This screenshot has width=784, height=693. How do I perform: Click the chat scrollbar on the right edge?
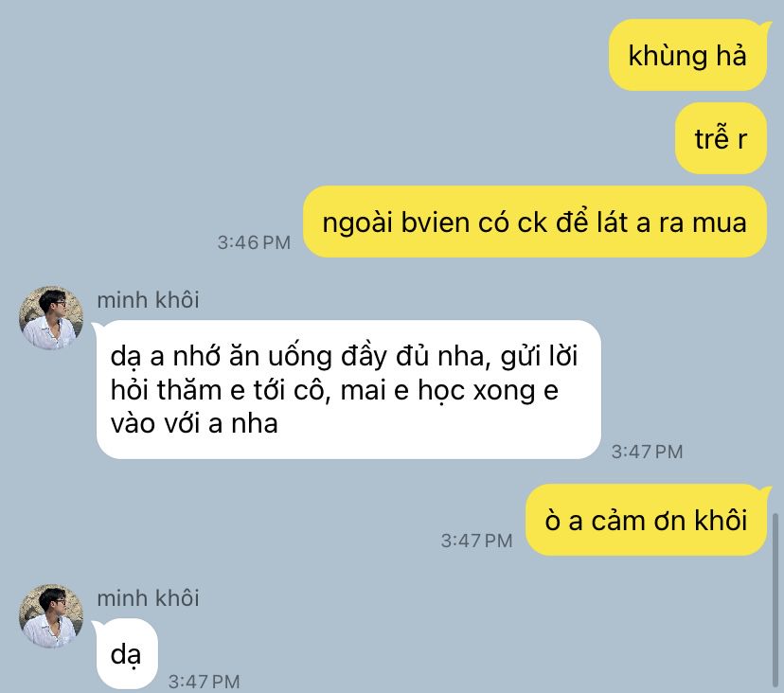click(x=775, y=600)
